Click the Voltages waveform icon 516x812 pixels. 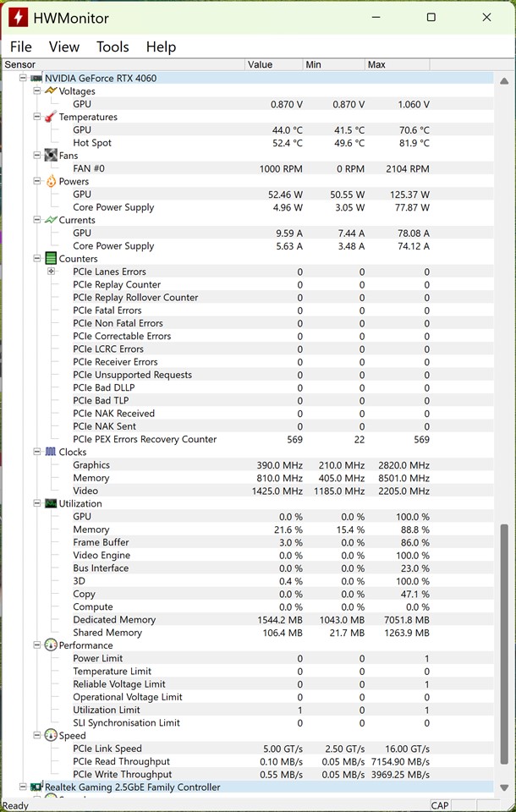coord(51,91)
